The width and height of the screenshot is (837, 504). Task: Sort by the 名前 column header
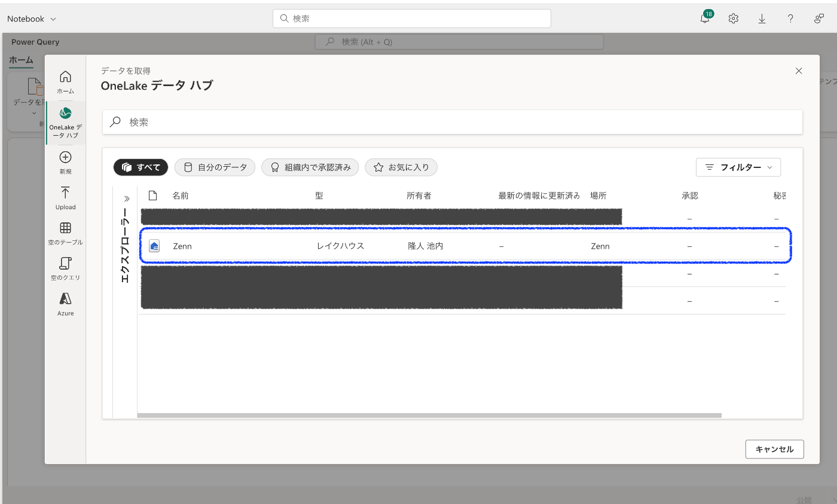tap(181, 196)
